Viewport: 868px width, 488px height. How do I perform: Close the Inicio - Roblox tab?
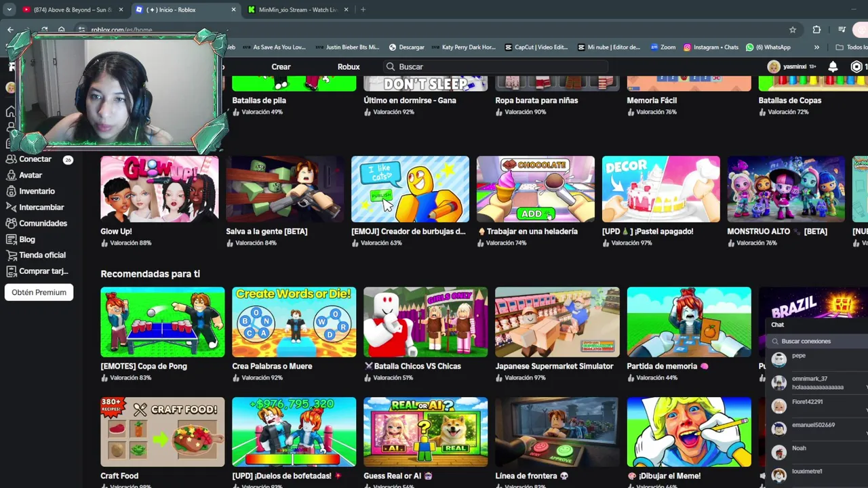233,9
